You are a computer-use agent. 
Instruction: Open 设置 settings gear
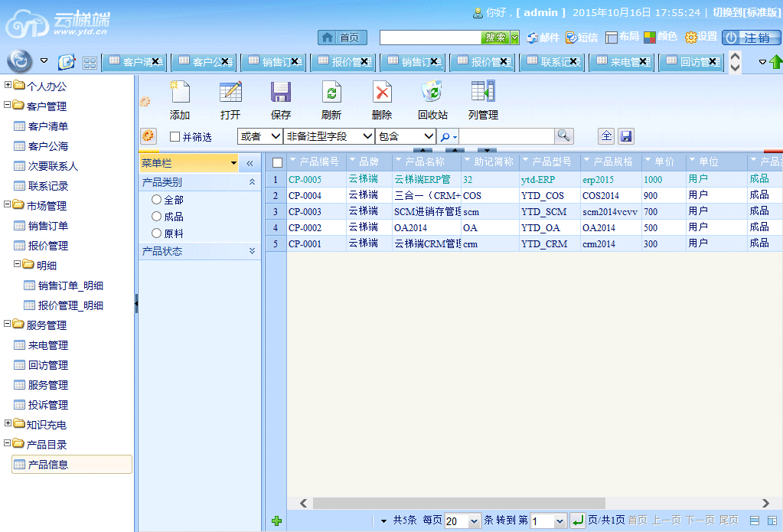coord(701,37)
